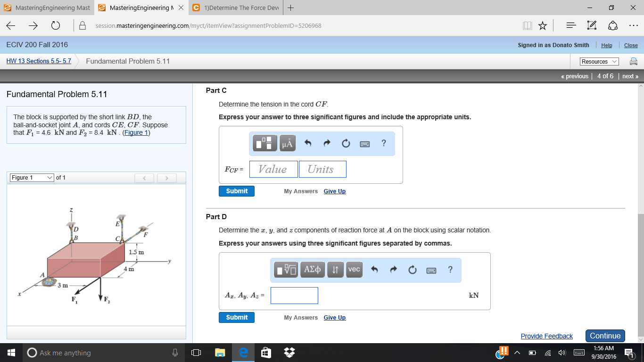The image size is (644, 362).
Task: Redo using the forward arrow in Part C toolbar
Action: [x=327, y=143]
